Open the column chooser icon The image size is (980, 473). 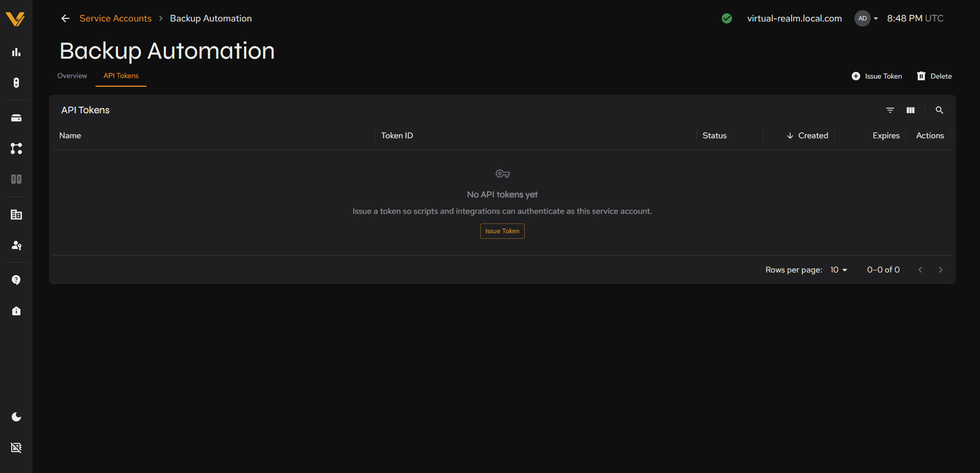pyautogui.click(x=911, y=110)
